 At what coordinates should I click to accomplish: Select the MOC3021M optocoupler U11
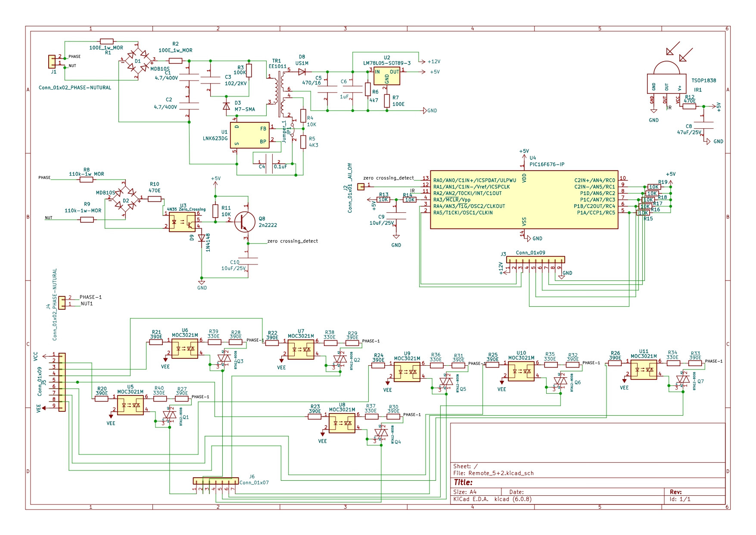click(644, 370)
